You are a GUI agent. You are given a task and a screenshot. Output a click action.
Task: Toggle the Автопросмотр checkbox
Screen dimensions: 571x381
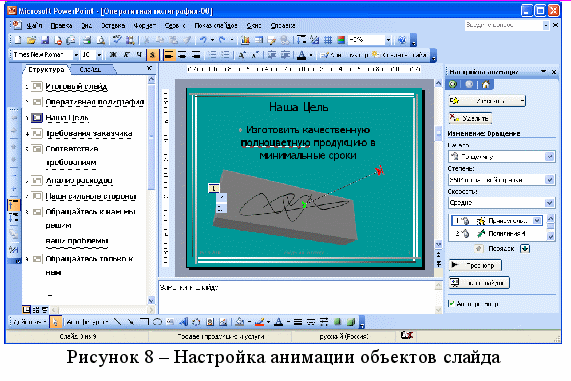click(452, 303)
